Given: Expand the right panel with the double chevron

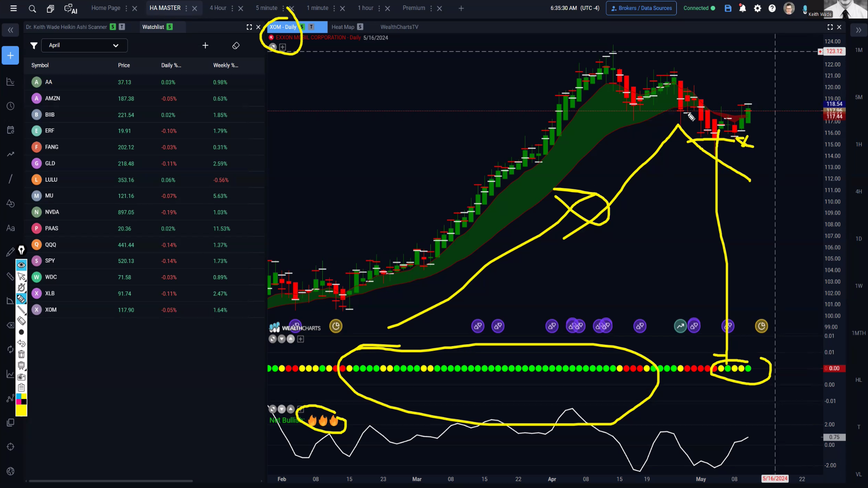Looking at the screenshot, I should click(x=858, y=30).
